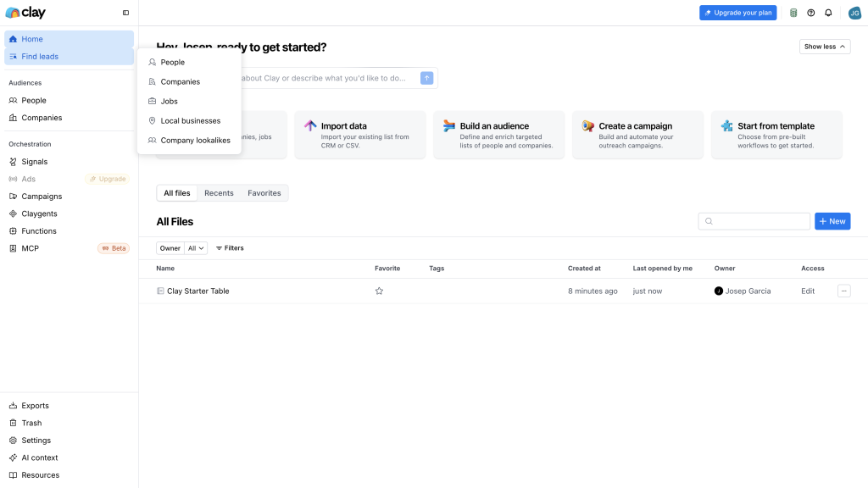Select Local businesses in the flyout menu
The width and height of the screenshot is (868, 488).
[x=189, y=120]
